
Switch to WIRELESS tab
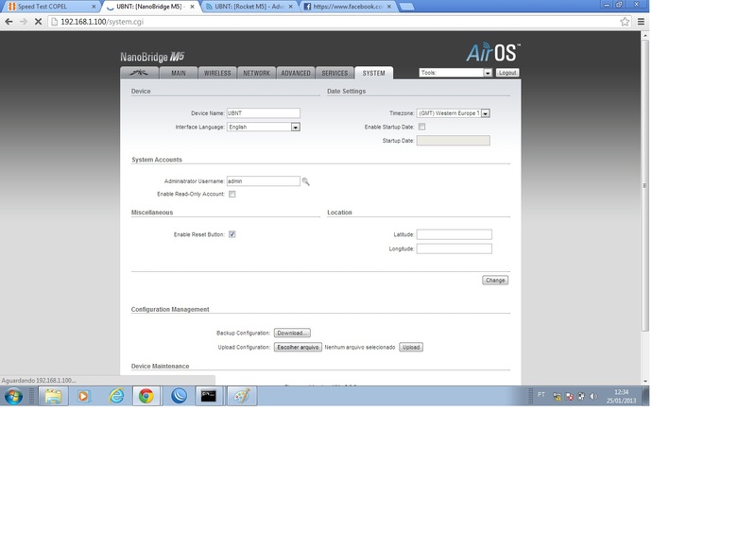click(217, 73)
